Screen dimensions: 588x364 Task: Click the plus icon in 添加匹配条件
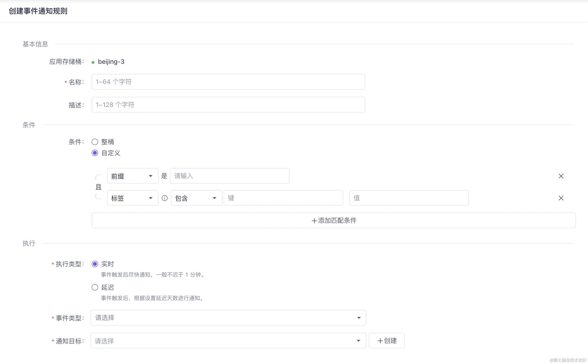pos(314,221)
